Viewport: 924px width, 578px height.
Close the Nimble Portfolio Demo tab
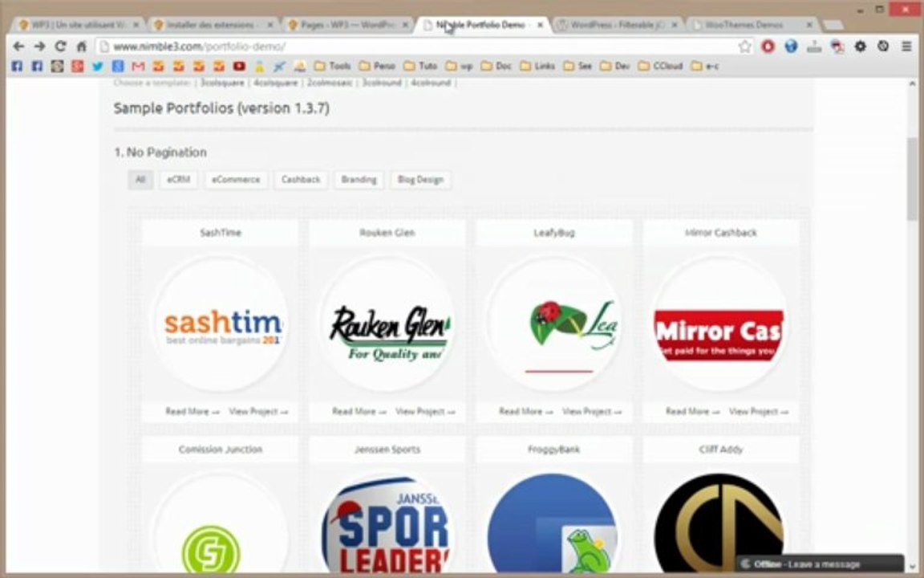click(x=540, y=25)
